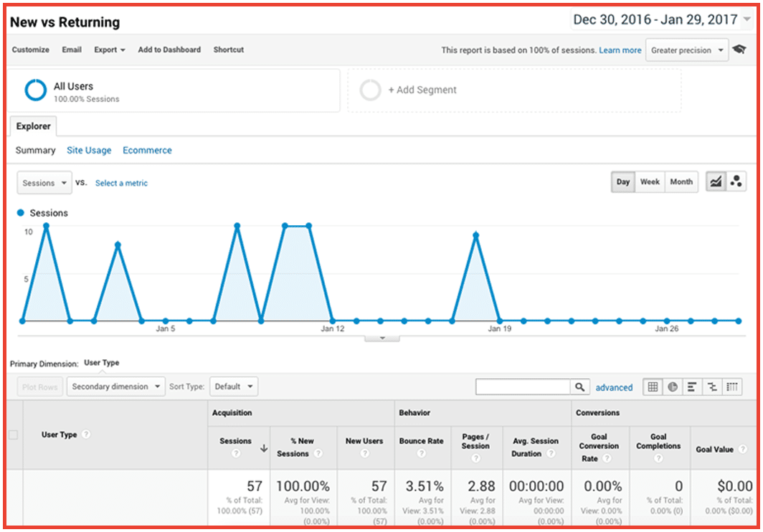Click the All Users segment donut icon
The width and height of the screenshot is (763, 532).
(36, 90)
